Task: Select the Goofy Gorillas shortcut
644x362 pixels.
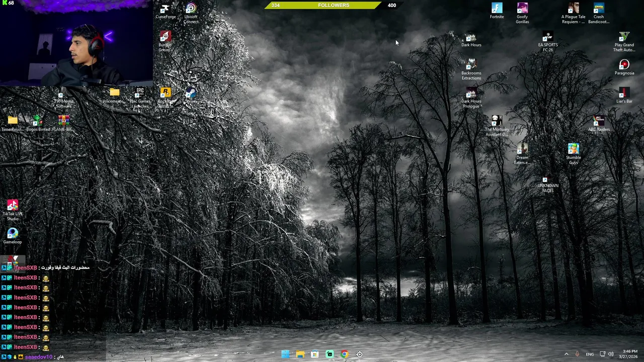Action: point(522,14)
